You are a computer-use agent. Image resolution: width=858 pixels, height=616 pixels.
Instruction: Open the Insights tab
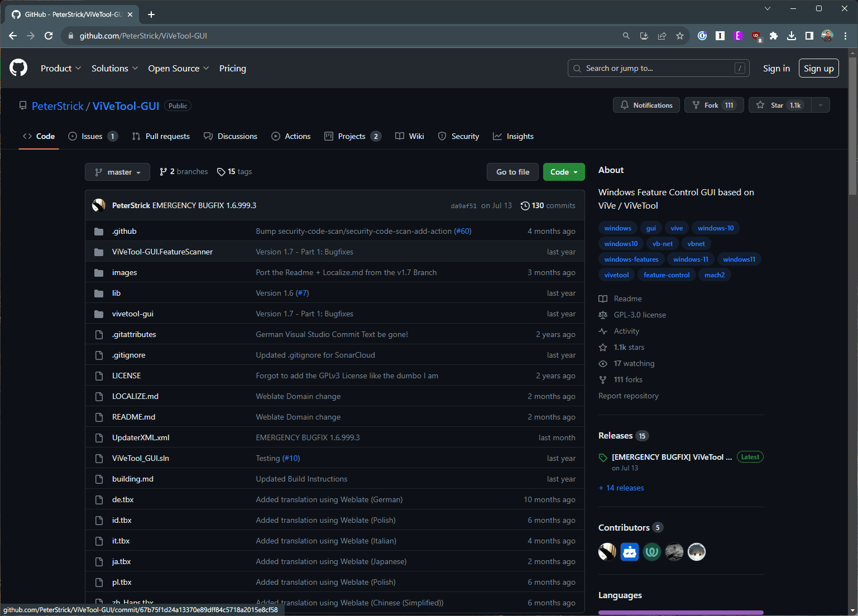[x=514, y=136]
